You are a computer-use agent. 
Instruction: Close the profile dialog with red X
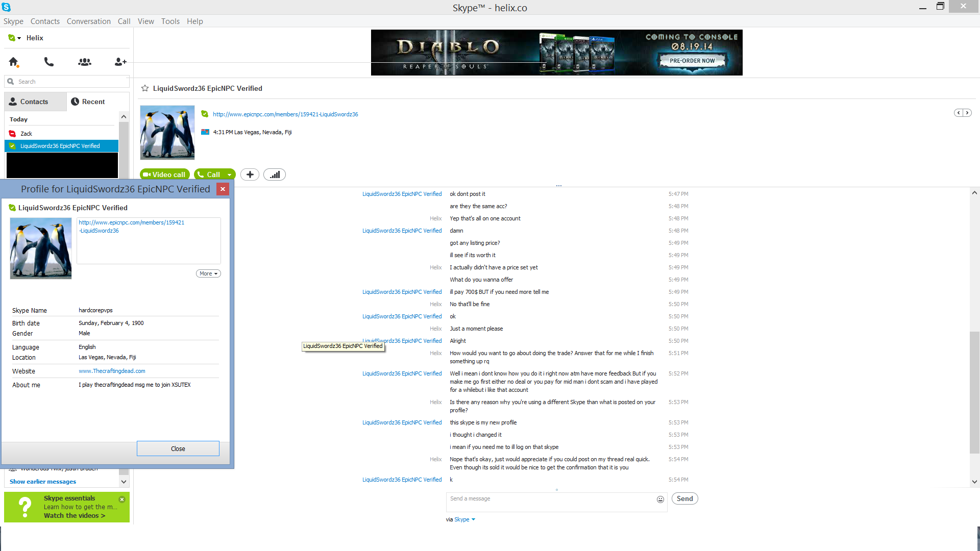(x=223, y=189)
